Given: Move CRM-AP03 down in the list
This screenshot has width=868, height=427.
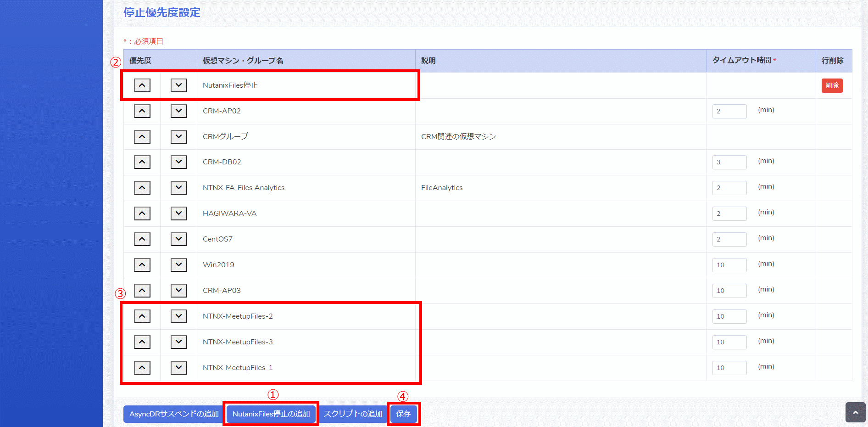Looking at the screenshot, I should click(x=179, y=291).
